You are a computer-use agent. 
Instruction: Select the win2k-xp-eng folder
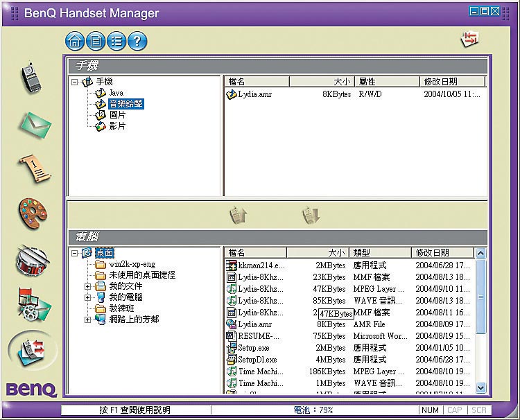(x=132, y=264)
